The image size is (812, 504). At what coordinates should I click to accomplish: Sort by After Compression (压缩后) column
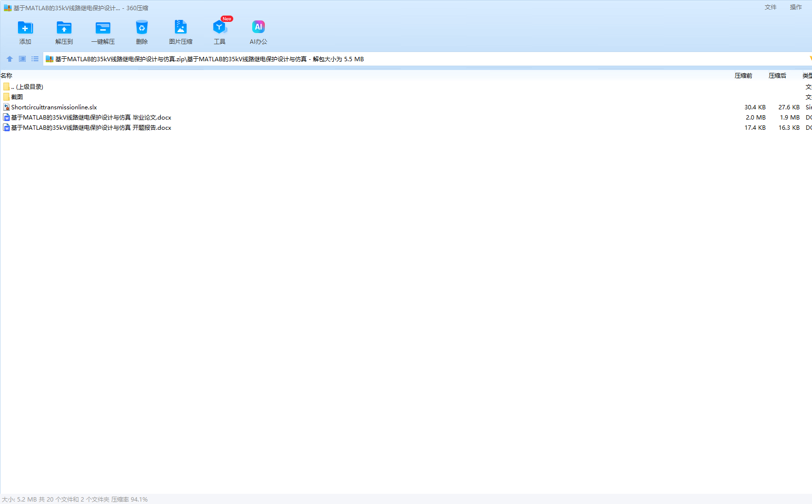pos(777,76)
